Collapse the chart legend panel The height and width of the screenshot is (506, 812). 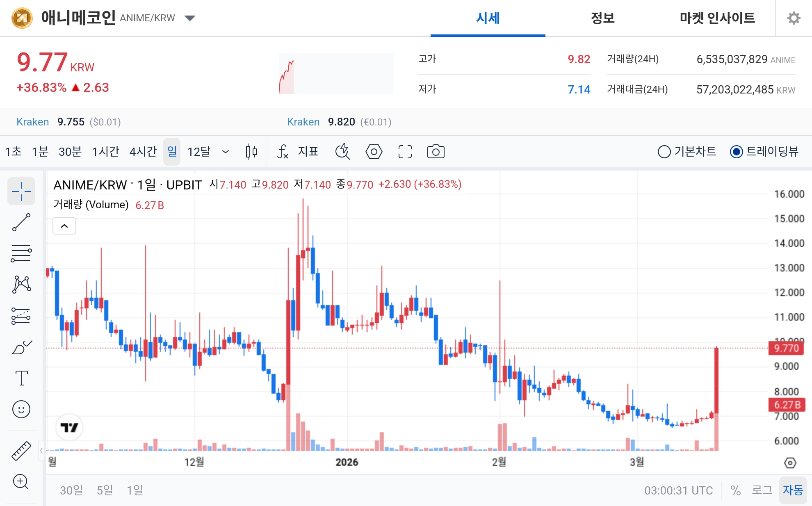click(64, 226)
